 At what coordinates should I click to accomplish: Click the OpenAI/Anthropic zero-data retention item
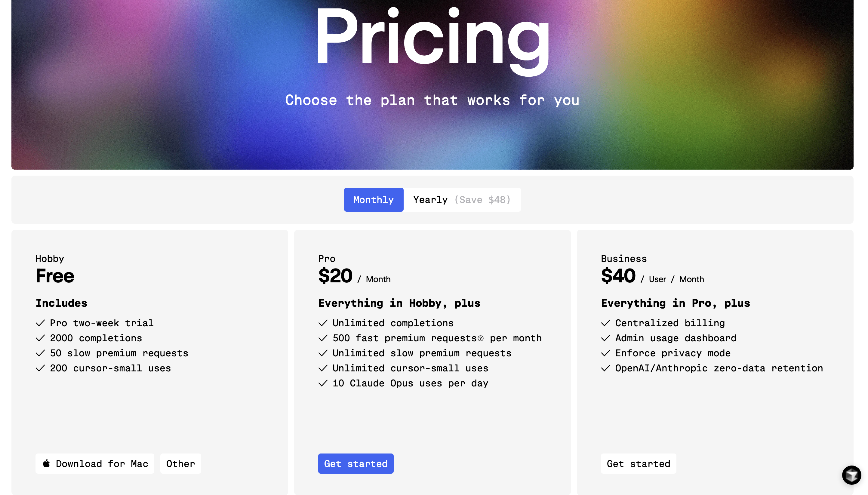point(719,368)
